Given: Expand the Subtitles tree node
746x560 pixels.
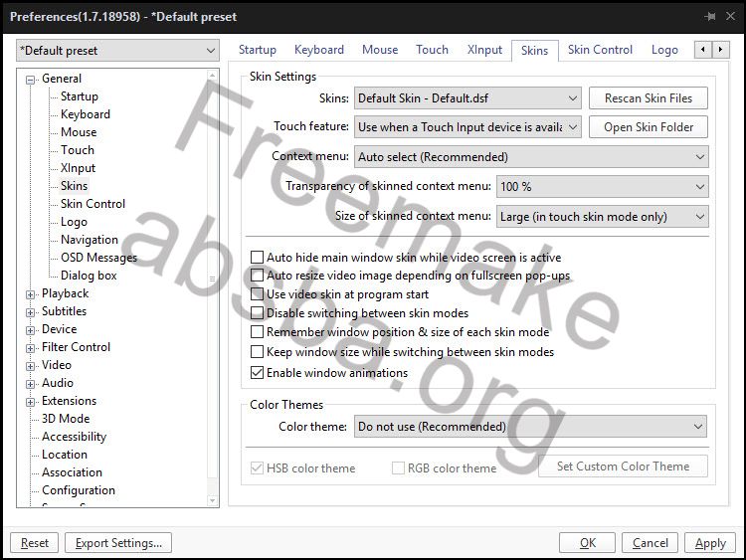Looking at the screenshot, I should point(31,312).
